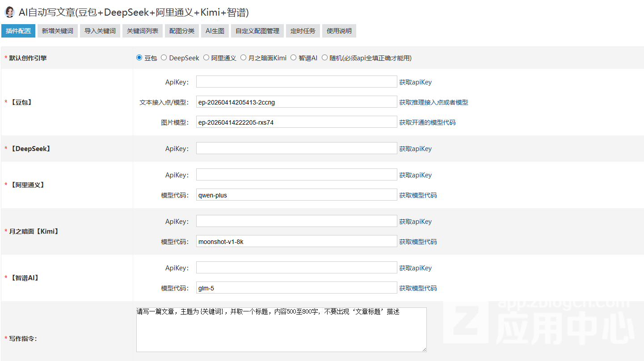Image resolution: width=644 pixels, height=361 pixels.
Task: Choose the DeepSeek engine radio button
Action: coord(164,58)
